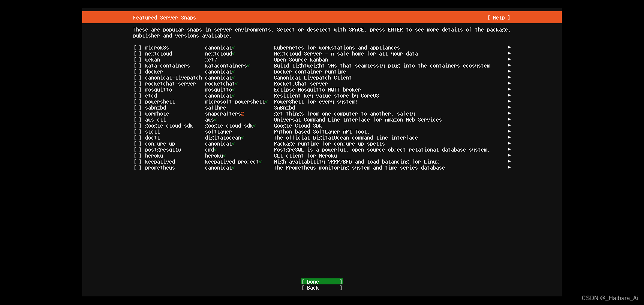Image resolution: width=644 pixels, height=305 pixels.
Task: Click verified checkmark beside mosquitto publisher
Action: point(234,90)
